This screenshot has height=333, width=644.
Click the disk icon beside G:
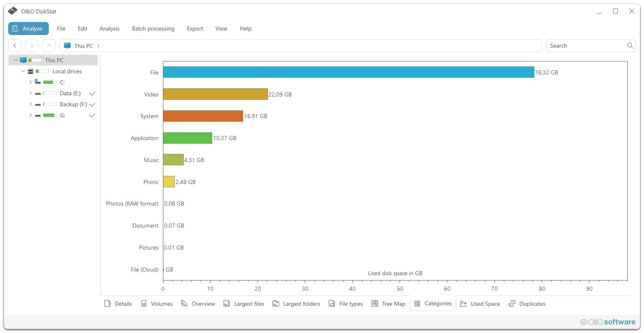click(x=38, y=116)
